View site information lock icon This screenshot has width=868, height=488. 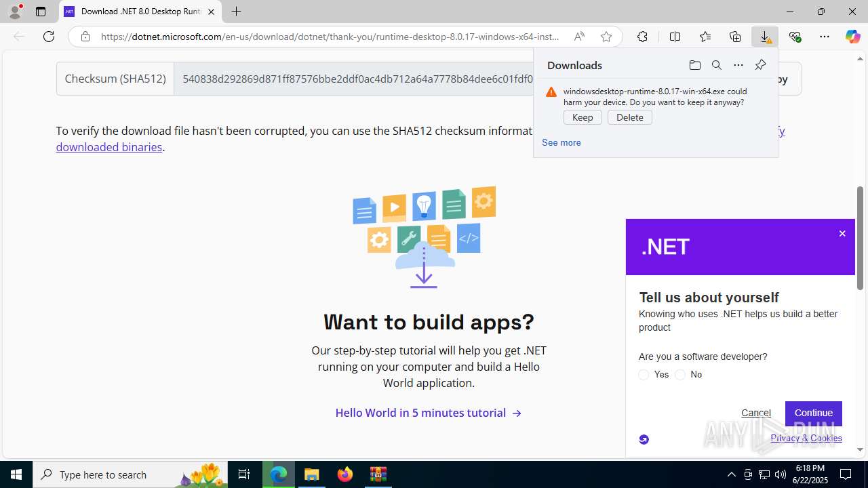[85, 37]
